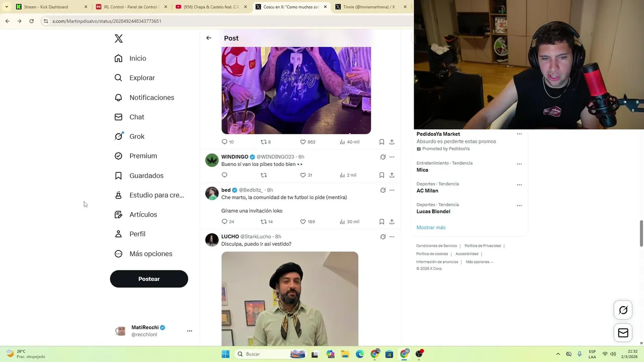This screenshot has height=362, width=644.
Task: Share bed comment
Action: [392, 222]
